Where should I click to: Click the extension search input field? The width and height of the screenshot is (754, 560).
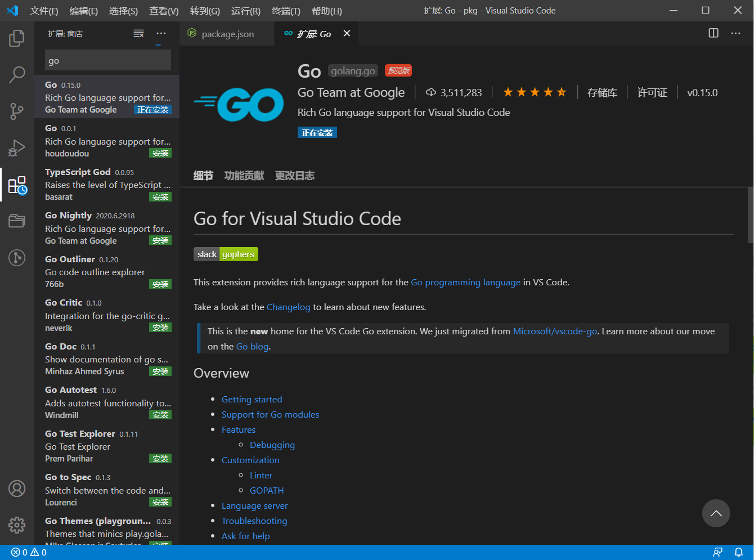pos(107,60)
